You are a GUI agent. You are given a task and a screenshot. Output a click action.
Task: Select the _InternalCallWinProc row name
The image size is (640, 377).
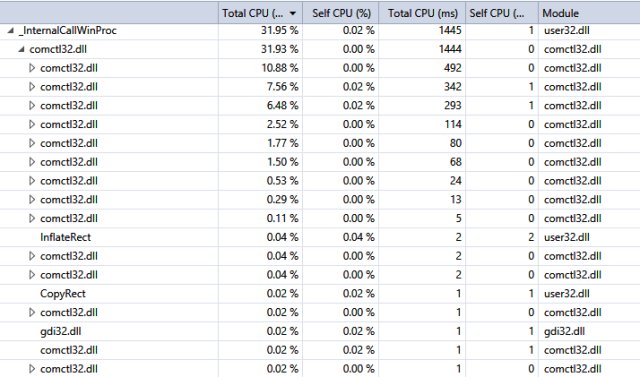68,31
